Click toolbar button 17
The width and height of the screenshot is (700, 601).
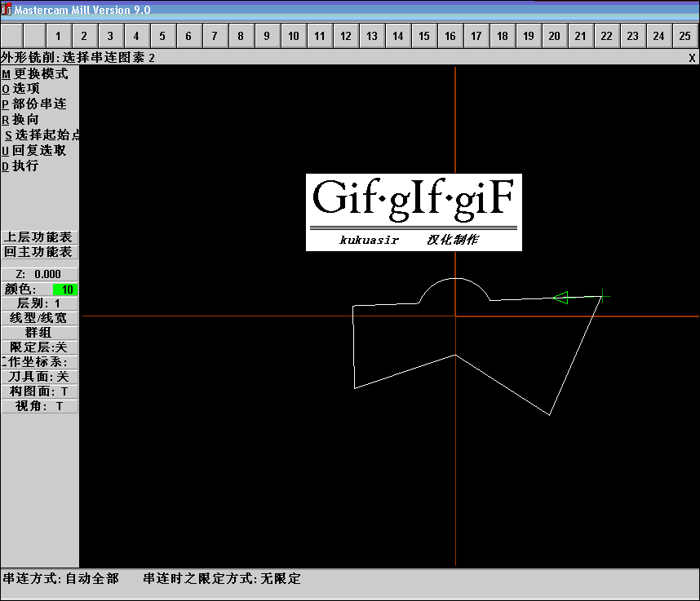[476, 36]
